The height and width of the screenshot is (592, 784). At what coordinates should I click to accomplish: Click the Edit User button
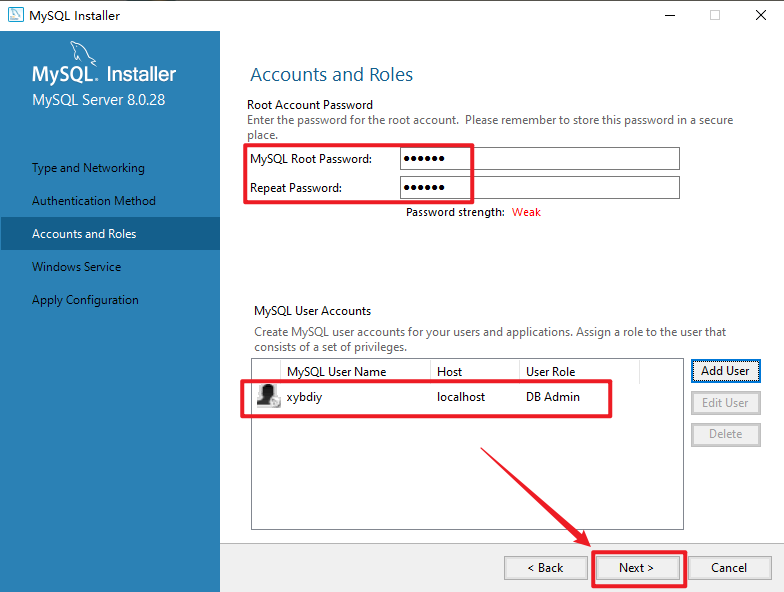point(726,403)
